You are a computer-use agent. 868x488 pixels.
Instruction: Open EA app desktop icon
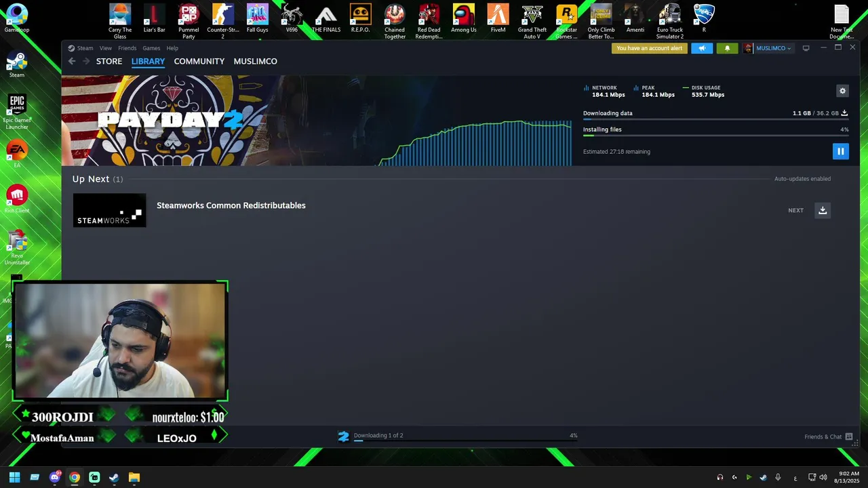17,154
